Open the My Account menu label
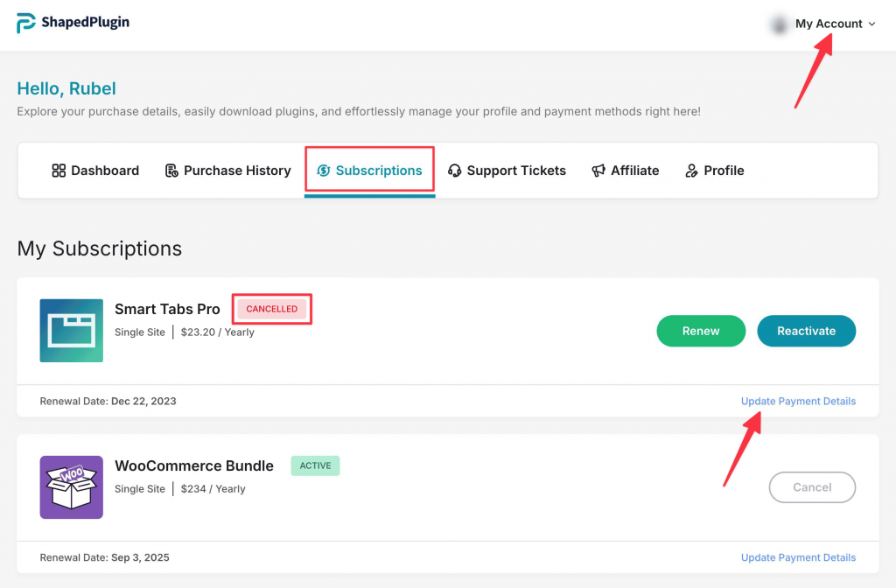 829,24
